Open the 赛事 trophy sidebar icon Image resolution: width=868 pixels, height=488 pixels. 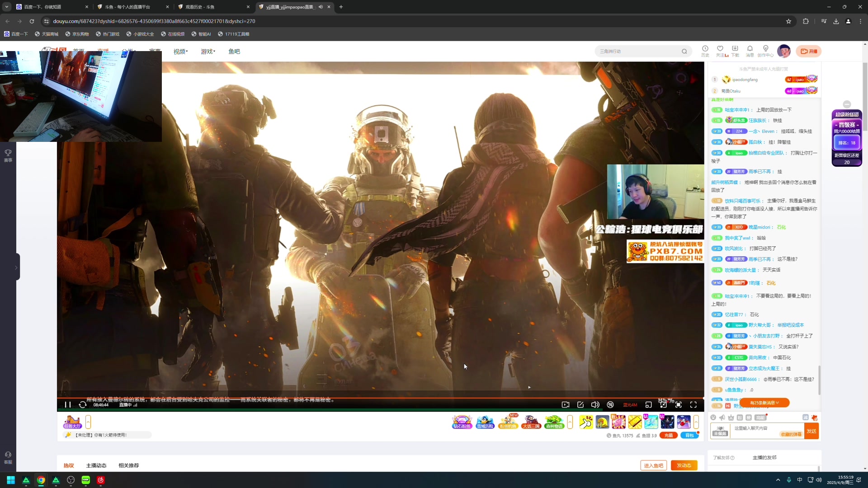click(x=8, y=155)
